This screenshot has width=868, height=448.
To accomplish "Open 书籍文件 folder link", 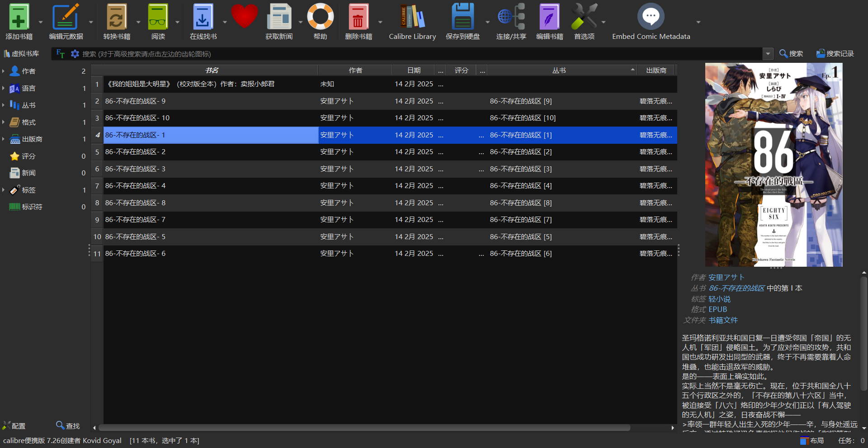I will tap(723, 320).
